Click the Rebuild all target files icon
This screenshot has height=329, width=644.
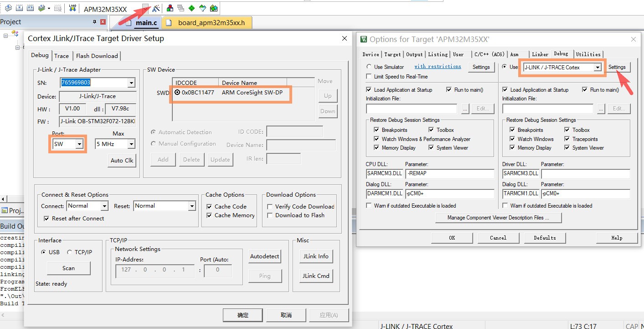(x=30, y=8)
